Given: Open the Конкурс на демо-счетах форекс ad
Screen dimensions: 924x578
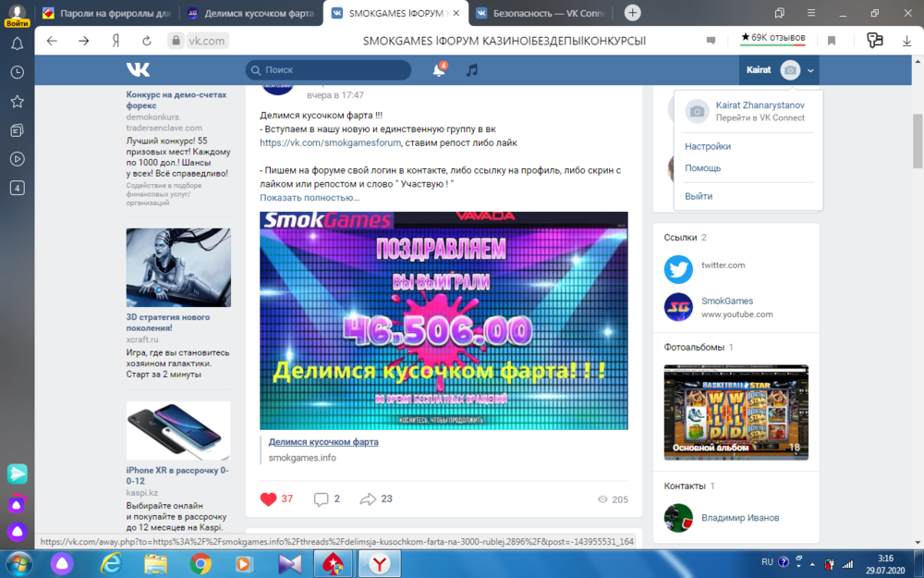Looking at the screenshot, I should click(176, 100).
